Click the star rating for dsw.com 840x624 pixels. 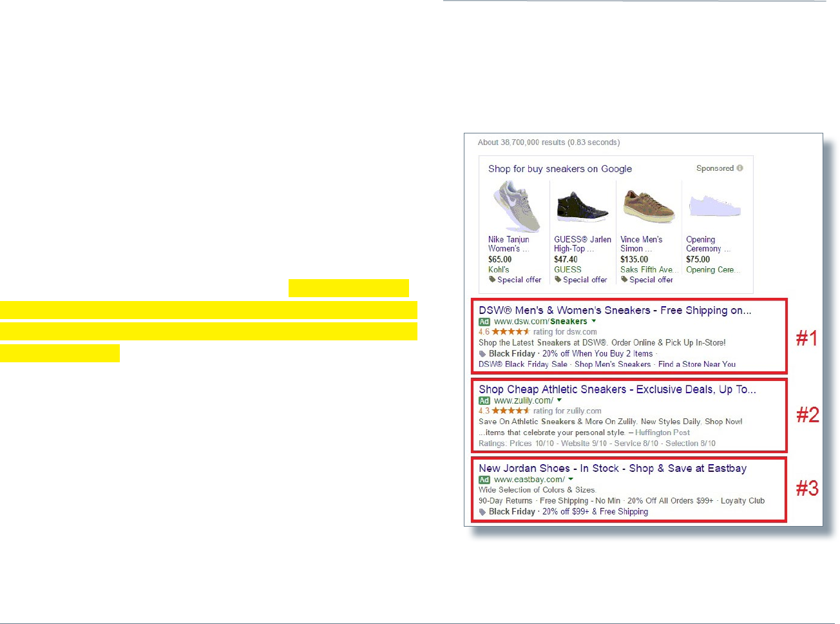(510, 332)
